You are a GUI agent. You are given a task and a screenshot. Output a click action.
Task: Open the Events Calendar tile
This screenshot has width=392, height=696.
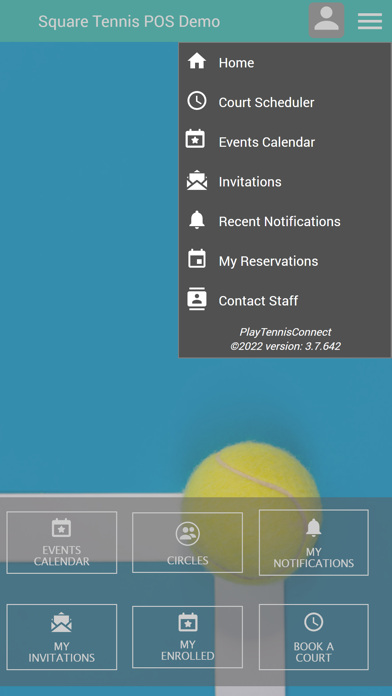pyautogui.click(x=62, y=542)
